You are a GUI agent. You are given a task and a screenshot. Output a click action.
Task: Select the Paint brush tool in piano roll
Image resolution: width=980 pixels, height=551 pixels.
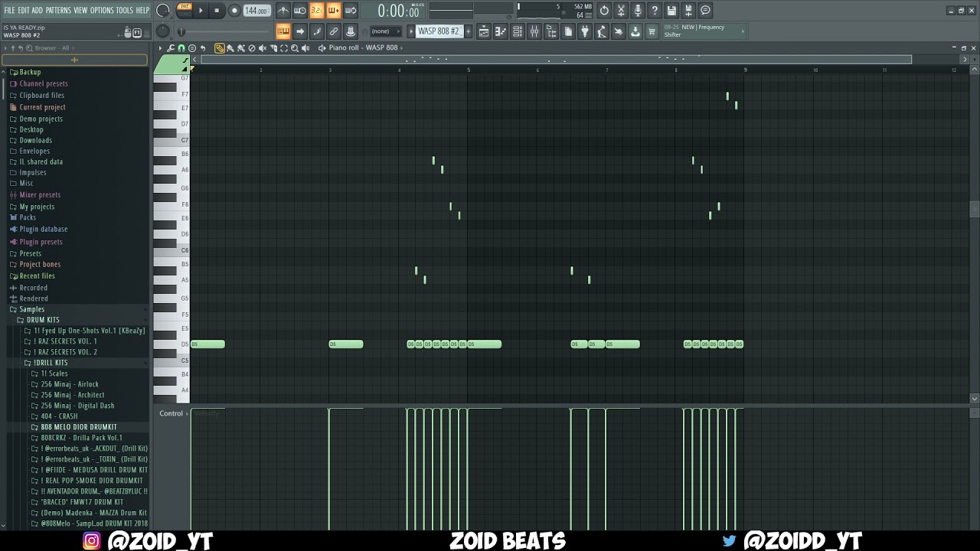pyautogui.click(x=230, y=48)
